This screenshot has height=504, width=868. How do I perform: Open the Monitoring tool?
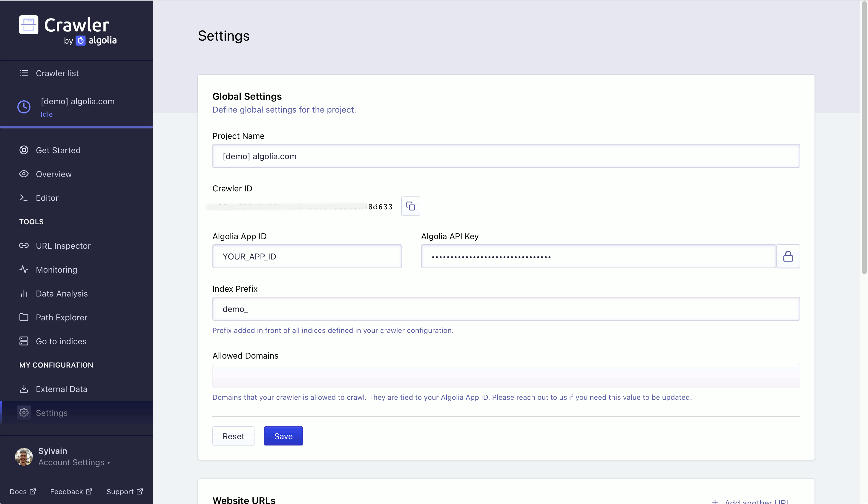point(56,269)
